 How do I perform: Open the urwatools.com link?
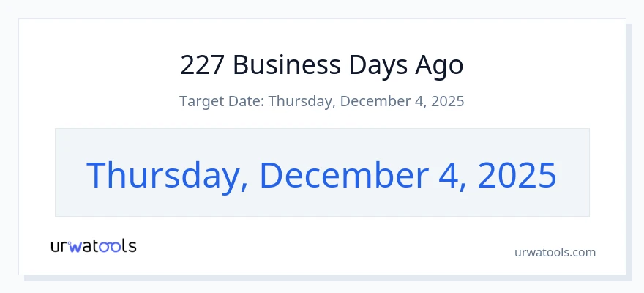click(x=555, y=252)
